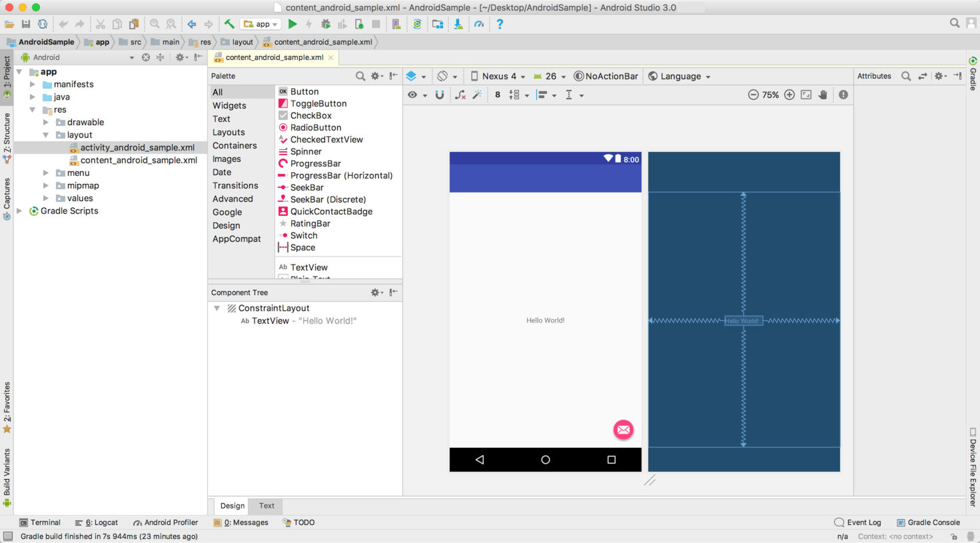Show the Attributes panel
The width and height of the screenshot is (980, 543).
pos(874,76)
